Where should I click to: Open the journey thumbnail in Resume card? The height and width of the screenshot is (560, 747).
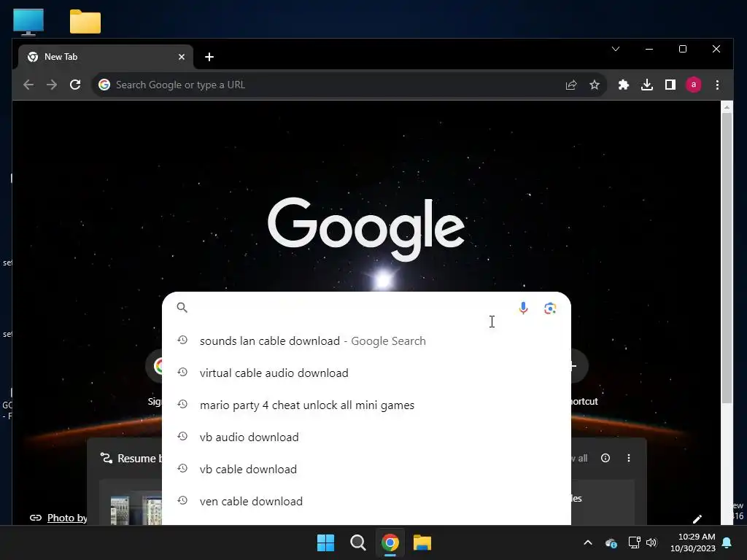(x=136, y=510)
